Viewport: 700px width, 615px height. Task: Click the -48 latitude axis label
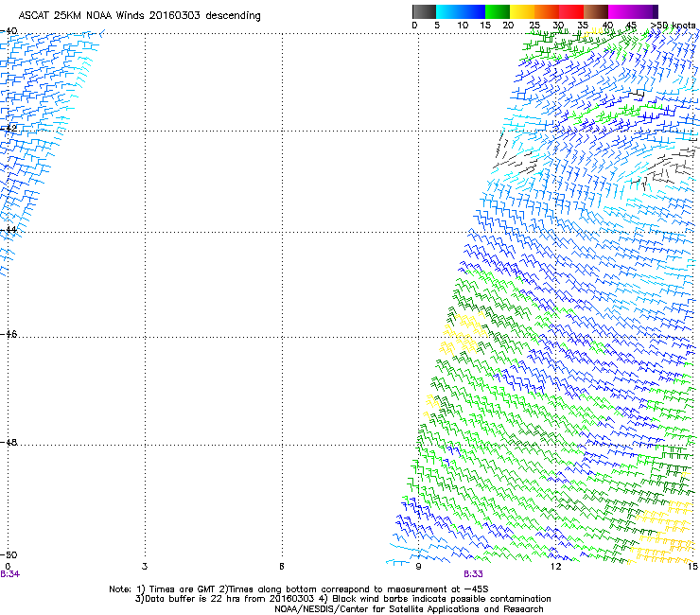coord(9,442)
